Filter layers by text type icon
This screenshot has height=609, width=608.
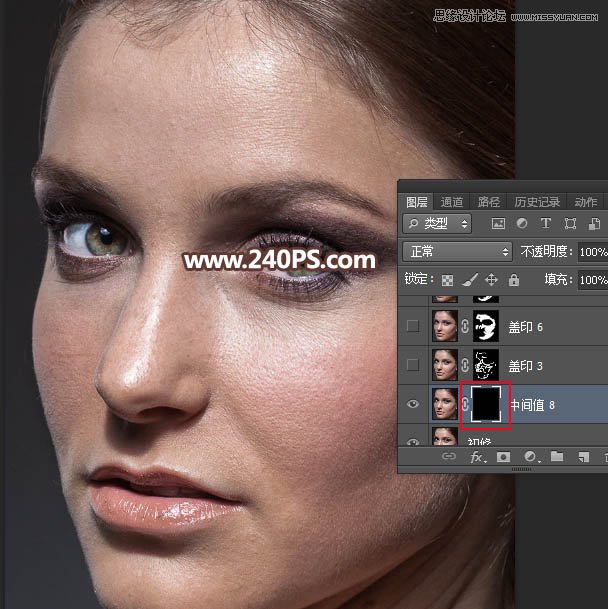(x=546, y=224)
